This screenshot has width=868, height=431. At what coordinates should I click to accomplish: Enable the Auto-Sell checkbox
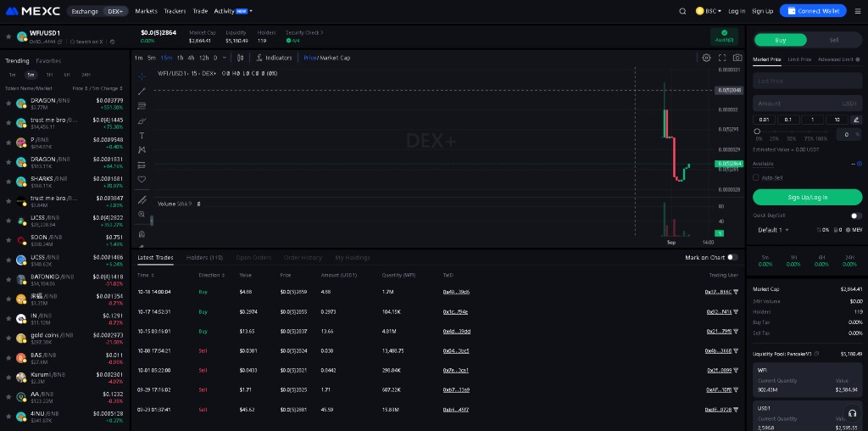(756, 177)
